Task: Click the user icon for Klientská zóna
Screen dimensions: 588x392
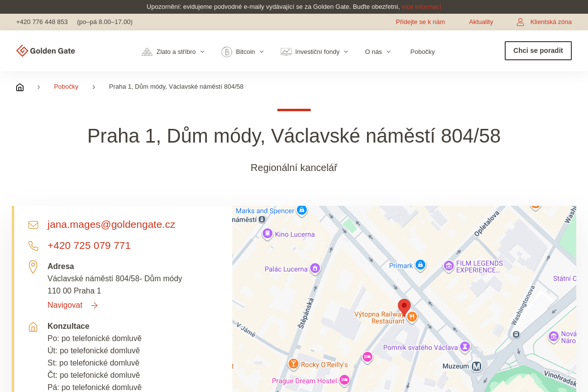Action: 520,22
